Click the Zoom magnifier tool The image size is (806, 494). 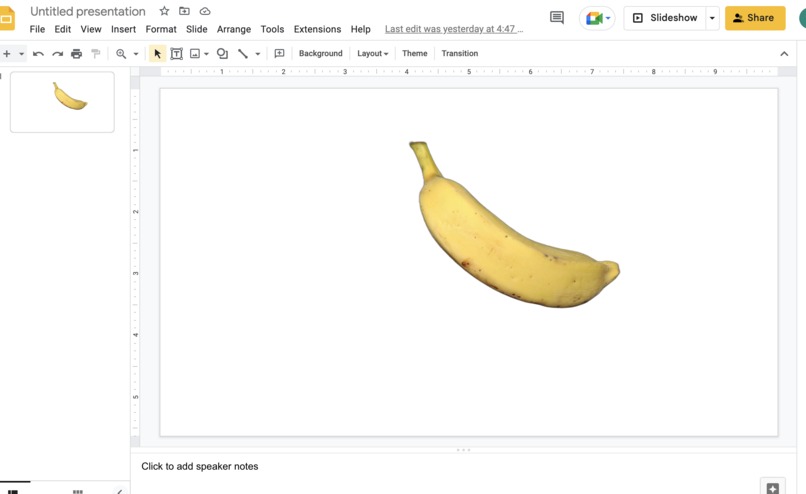coord(121,53)
